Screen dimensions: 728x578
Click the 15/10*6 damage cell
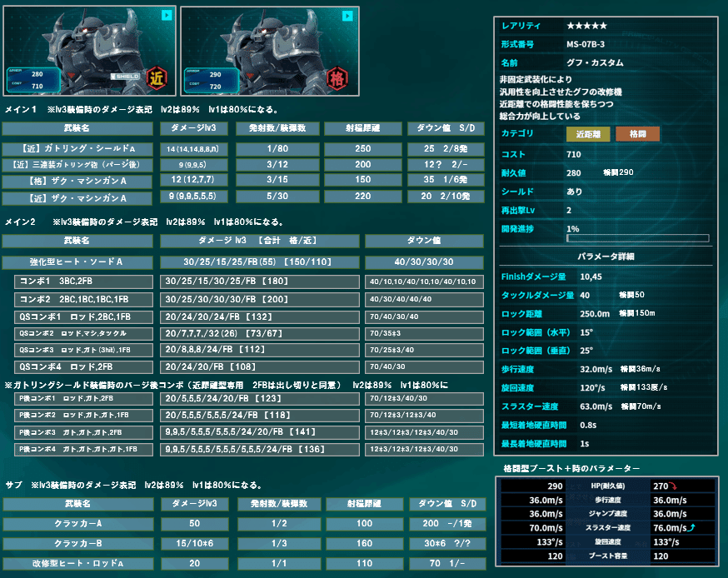tap(195, 544)
